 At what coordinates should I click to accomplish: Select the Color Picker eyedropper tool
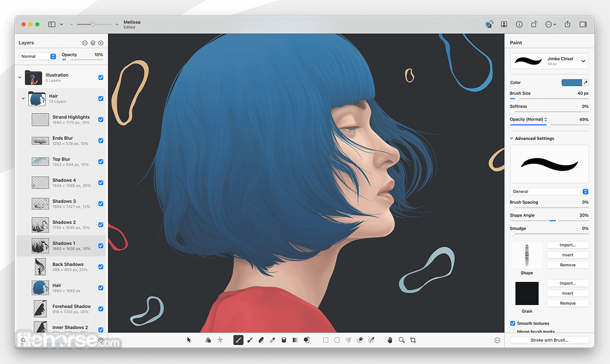click(273, 340)
